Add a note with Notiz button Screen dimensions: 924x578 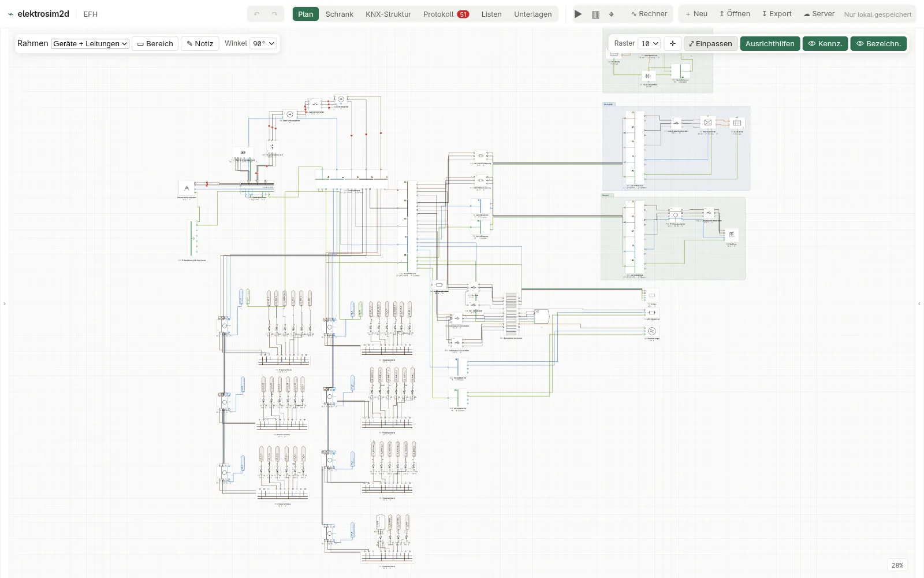coord(200,43)
